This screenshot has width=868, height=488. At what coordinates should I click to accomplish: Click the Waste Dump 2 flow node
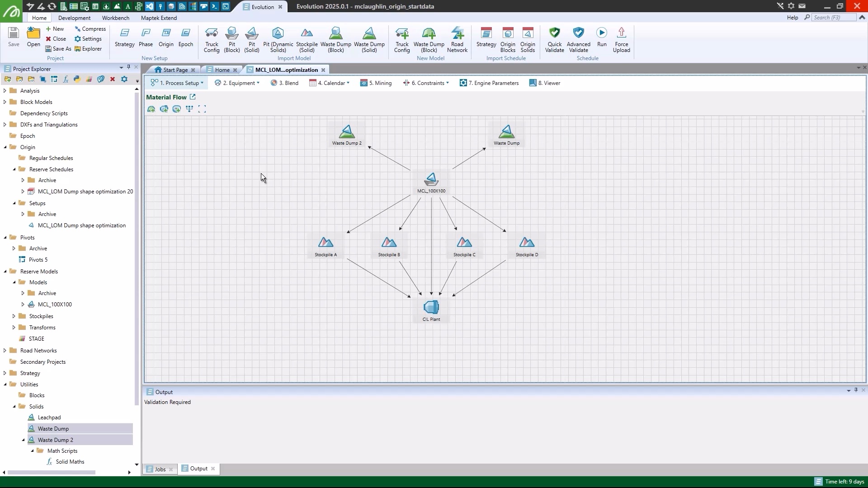(347, 134)
